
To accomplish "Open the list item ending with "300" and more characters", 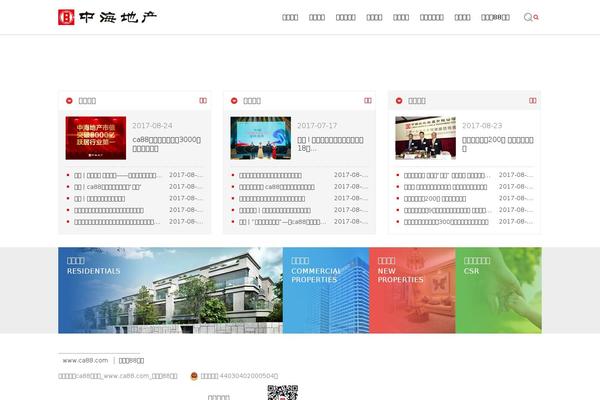I will 446,222.
